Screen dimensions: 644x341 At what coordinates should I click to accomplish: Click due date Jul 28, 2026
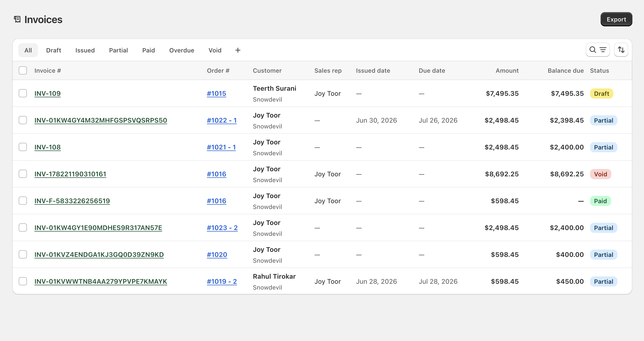click(438, 281)
